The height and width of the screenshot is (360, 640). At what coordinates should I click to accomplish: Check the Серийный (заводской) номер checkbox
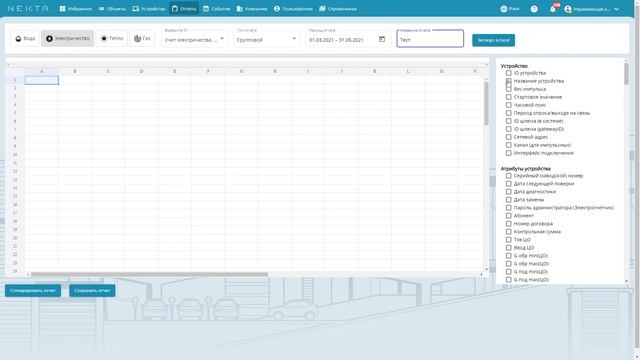(x=509, y=176)
